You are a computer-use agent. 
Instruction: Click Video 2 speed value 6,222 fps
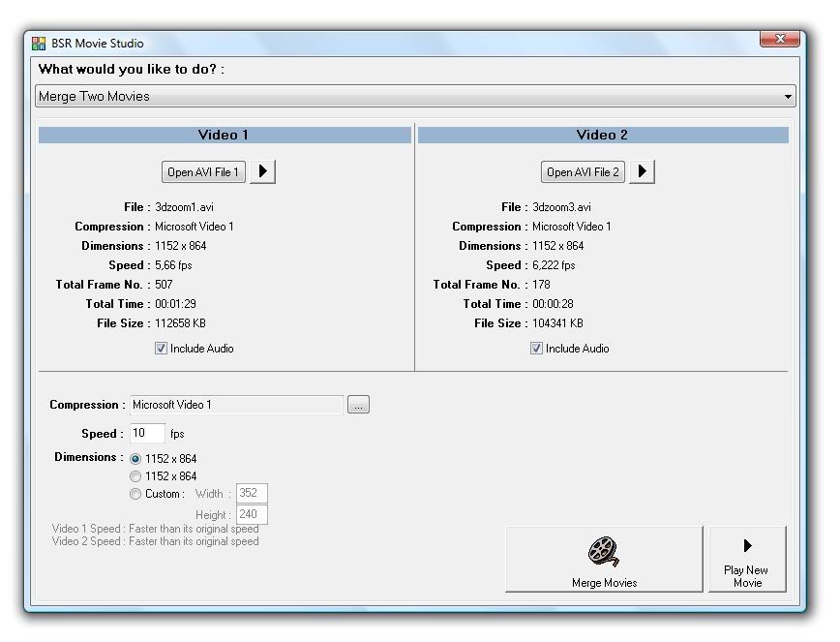click(554, 265)
